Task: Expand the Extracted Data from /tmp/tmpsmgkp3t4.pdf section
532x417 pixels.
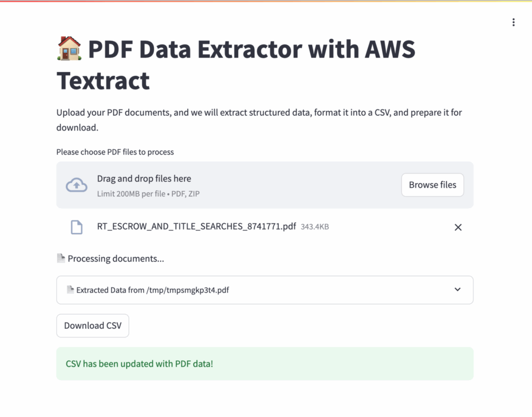Action: click(153, 290)
